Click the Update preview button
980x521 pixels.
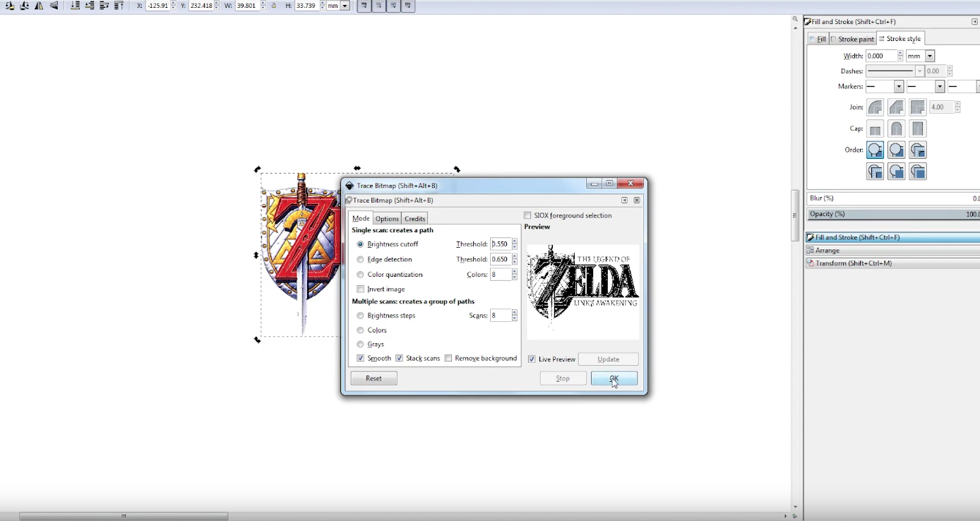tap(609, 359)
